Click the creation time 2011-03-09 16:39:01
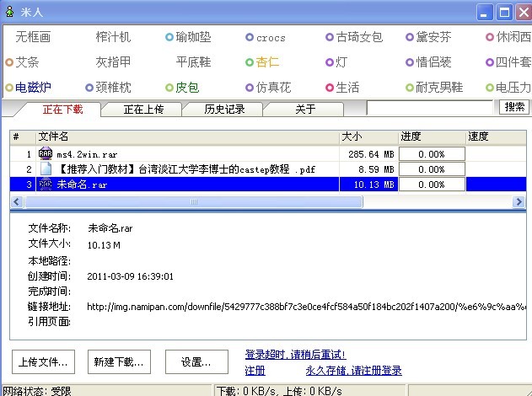 [x=131, y=276]
